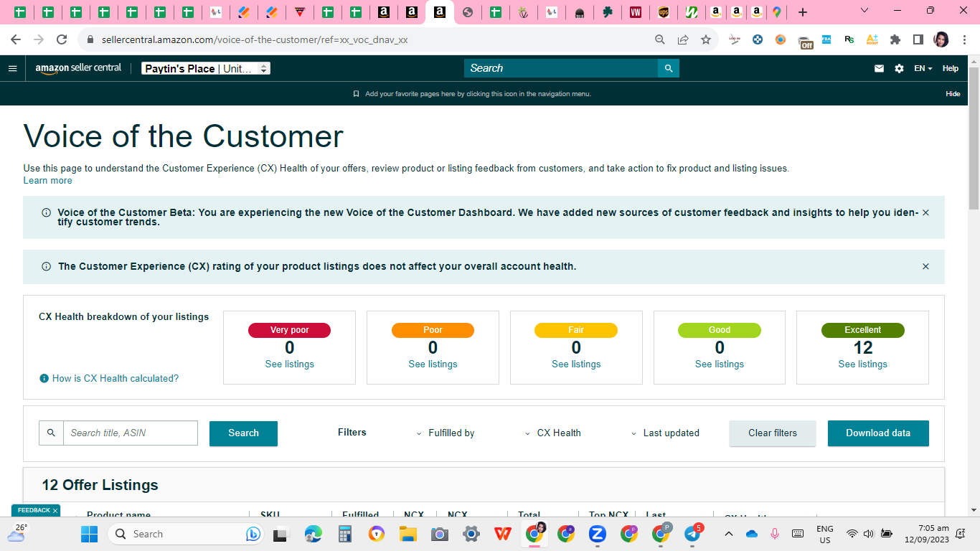Switch to the UPS browser tab
The width and height of the screenshot is (980, 551).
click(664, 12)
